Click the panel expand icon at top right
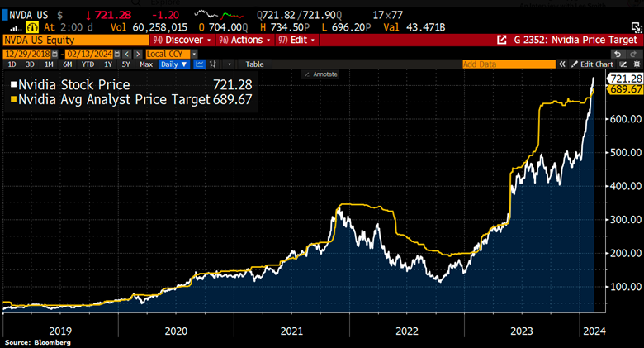Viewport: 644px width, 348px height. click(637, 27)
